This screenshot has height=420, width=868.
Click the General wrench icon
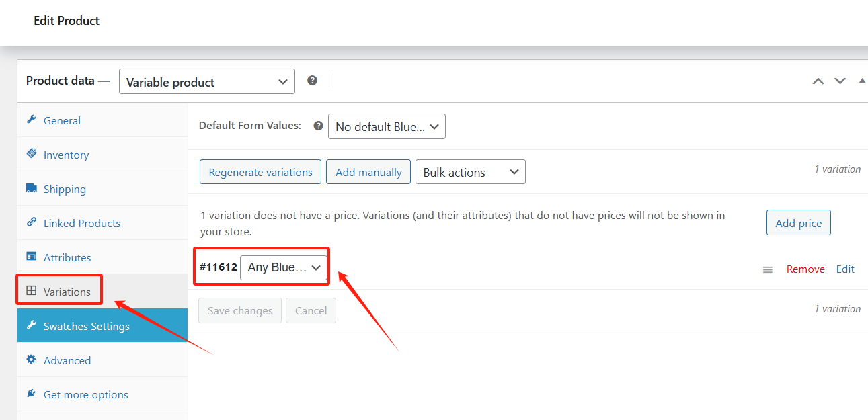pyautogui.click(x=31, y=120)
